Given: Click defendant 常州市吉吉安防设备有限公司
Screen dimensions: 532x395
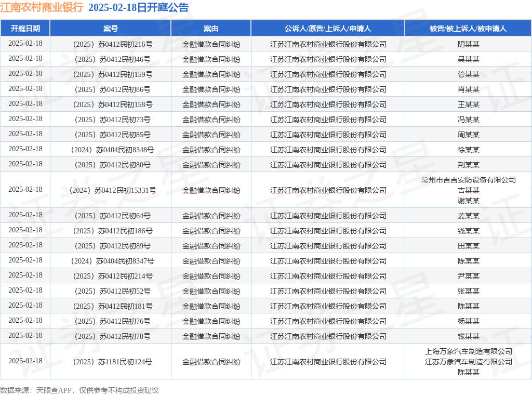Looking at the screenshot, I should pyautogui.click(x=468, y=180).
